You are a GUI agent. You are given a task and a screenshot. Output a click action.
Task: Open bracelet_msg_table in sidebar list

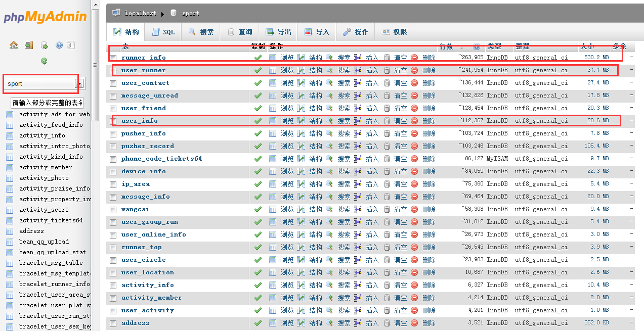51,263
